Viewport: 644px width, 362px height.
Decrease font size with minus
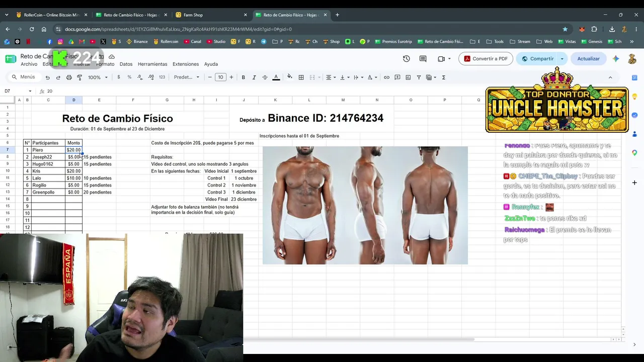(x=210, y=77)
